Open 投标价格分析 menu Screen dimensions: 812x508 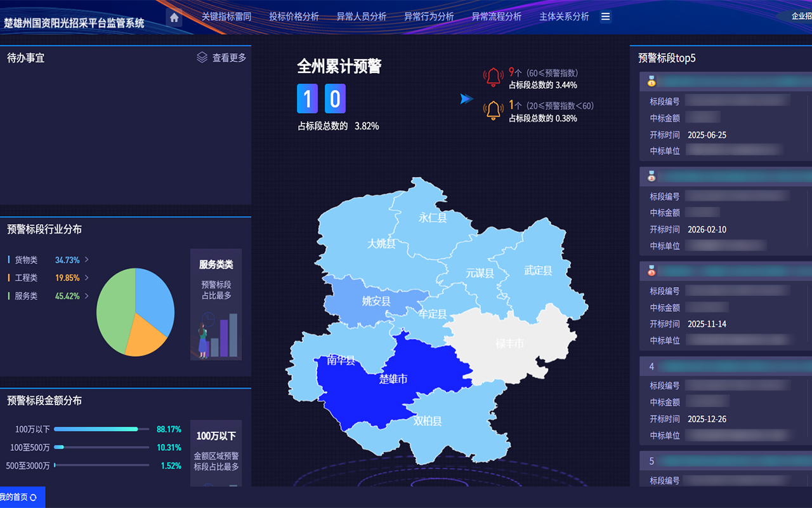294,17
